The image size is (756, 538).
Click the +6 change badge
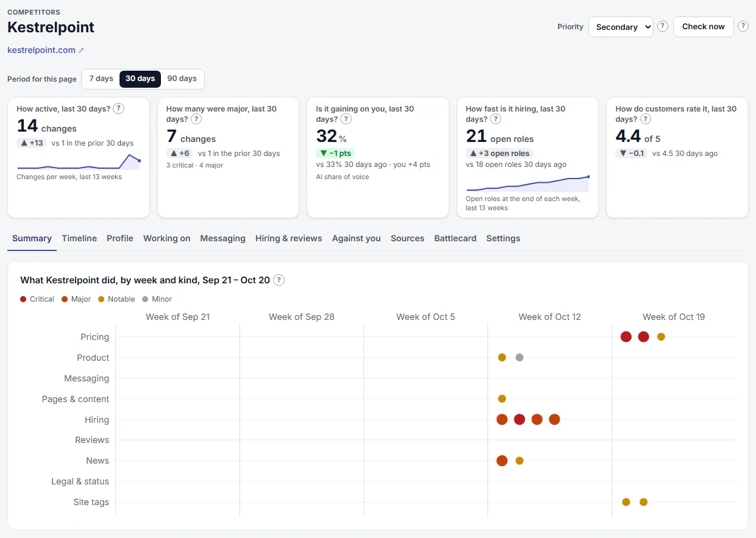tap(180, 154)
